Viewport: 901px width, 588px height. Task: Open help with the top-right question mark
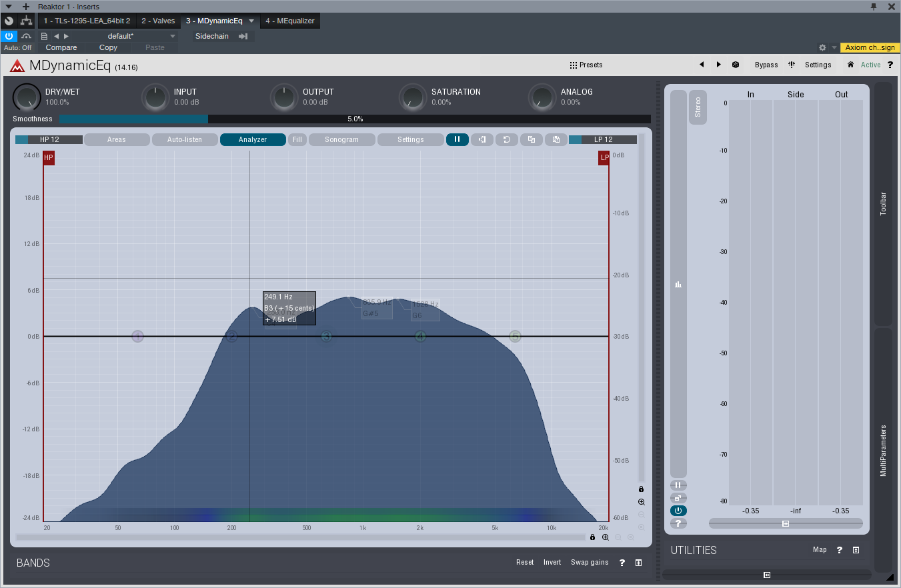pyautogui.click(x=890, y=65)
